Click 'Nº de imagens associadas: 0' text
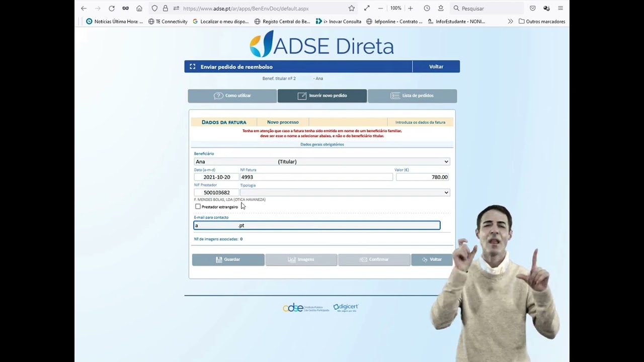 pyautogui.click(x=218, y=239)
